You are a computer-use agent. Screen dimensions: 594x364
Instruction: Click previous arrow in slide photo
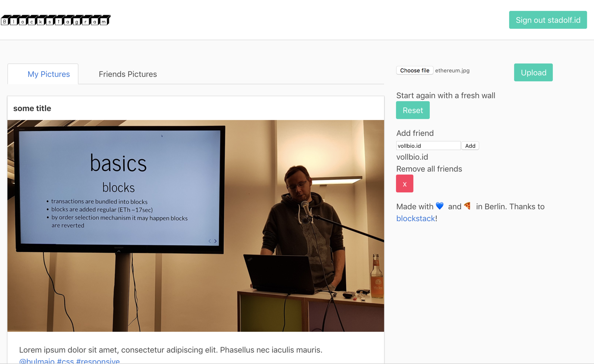209,241
